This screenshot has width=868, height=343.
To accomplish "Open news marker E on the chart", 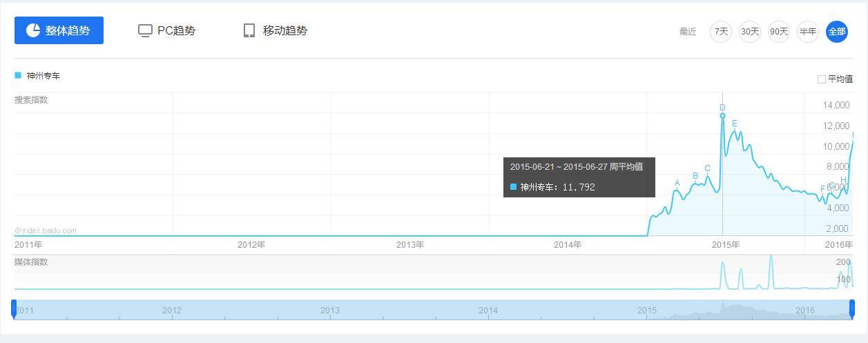I will tap(735, 124).
